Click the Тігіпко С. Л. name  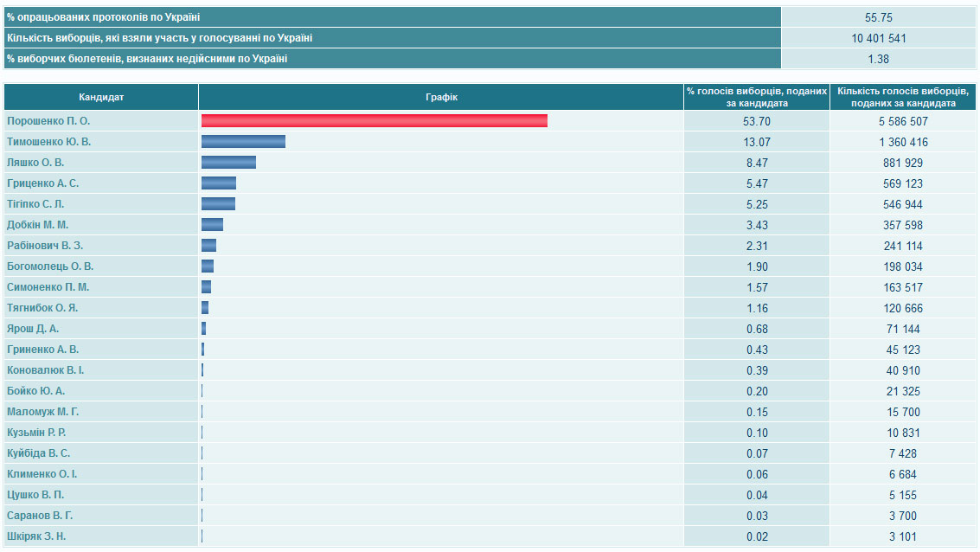click(x=35, y=204)
